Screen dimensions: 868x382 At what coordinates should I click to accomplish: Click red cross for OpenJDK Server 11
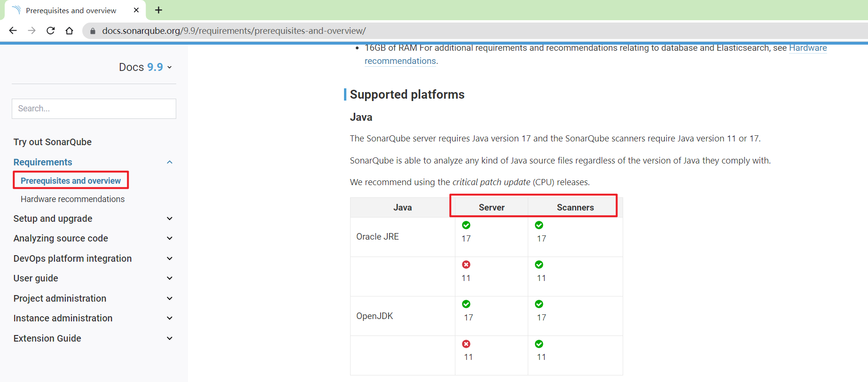coord(466,344)
